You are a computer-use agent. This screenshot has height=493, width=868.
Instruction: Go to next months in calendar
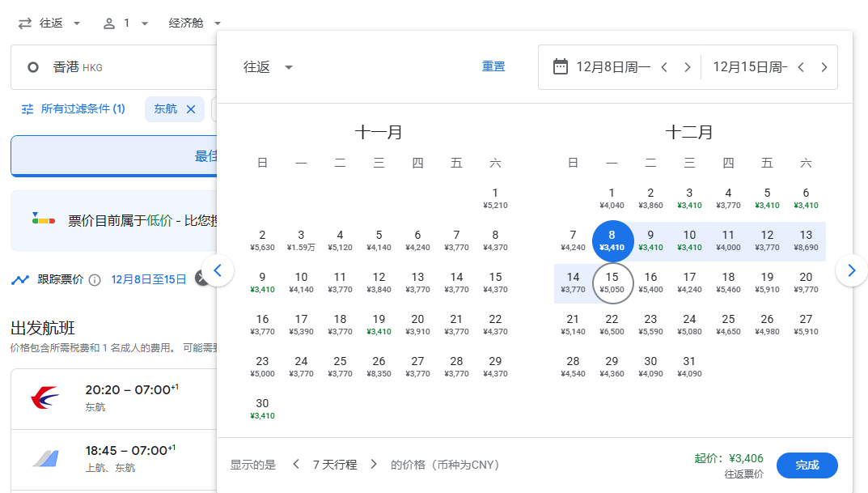851,270
